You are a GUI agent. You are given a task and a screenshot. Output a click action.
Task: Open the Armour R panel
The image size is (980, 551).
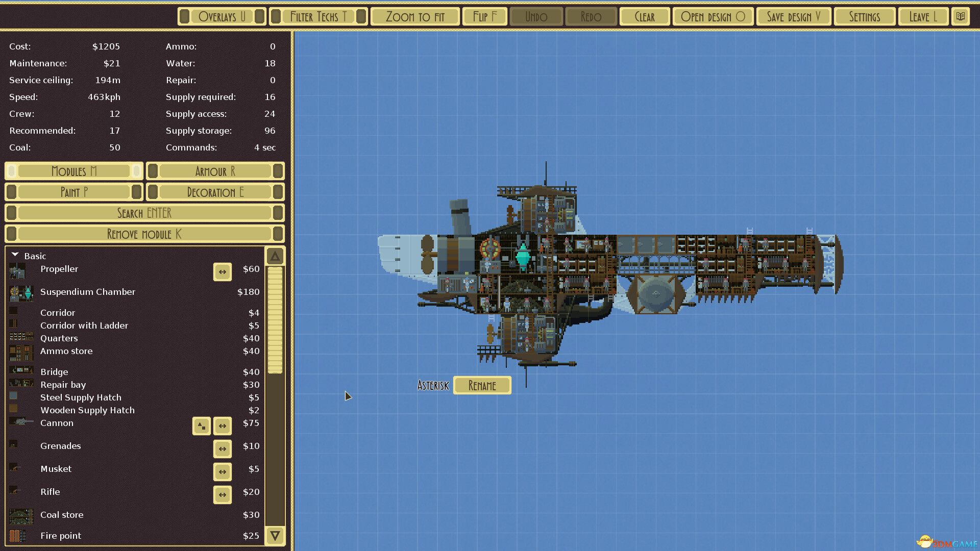coord(214,170)
